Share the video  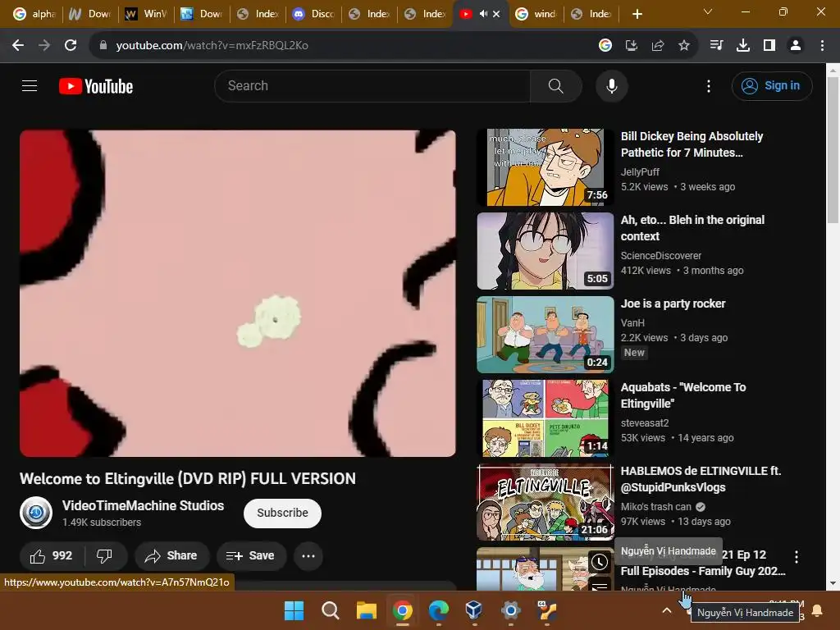pos(171,556)
